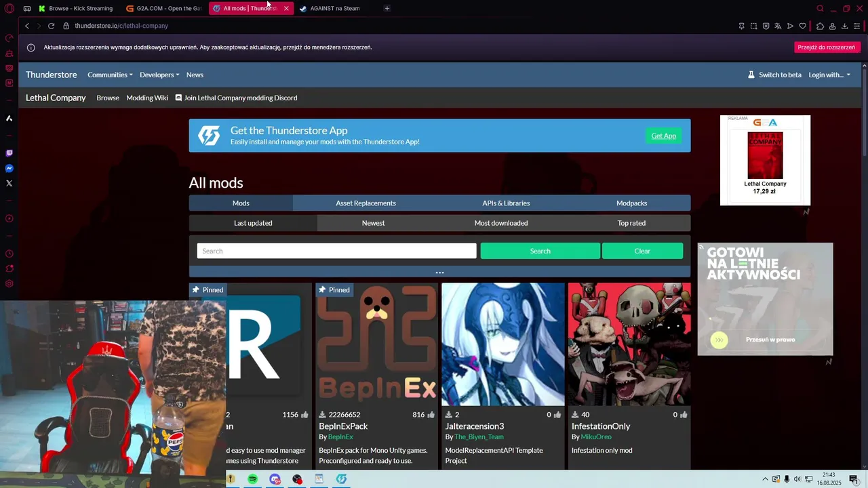Click the green Search button
This screenshot has width=868, height=488.
(540, 251)
